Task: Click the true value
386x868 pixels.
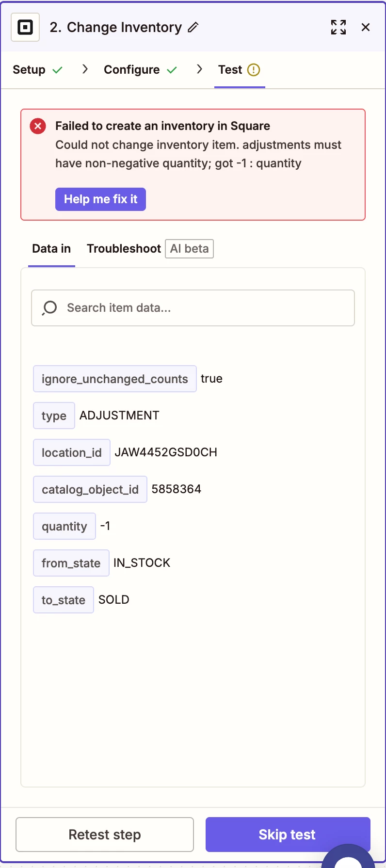Action: click(x=212, y=379)
